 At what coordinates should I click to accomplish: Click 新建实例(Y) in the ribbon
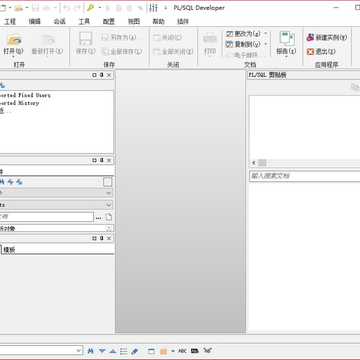[327, 37]
